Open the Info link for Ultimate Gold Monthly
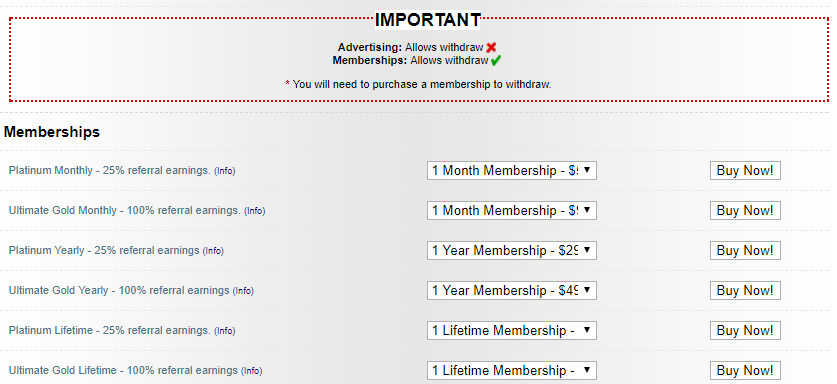Screen dimensions: 837x384 coord(255,211)
